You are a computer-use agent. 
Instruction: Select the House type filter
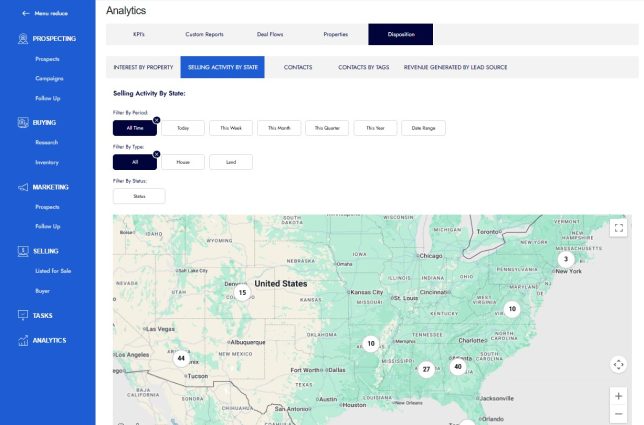click(x=183, y=162)
